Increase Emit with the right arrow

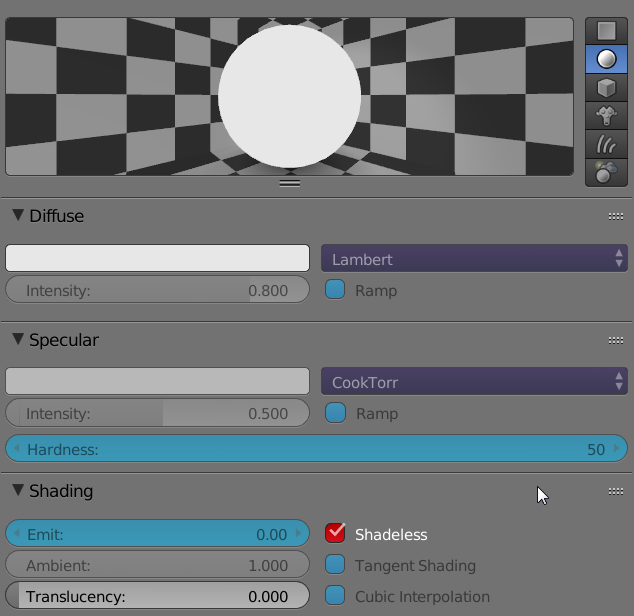pos(298,533)
